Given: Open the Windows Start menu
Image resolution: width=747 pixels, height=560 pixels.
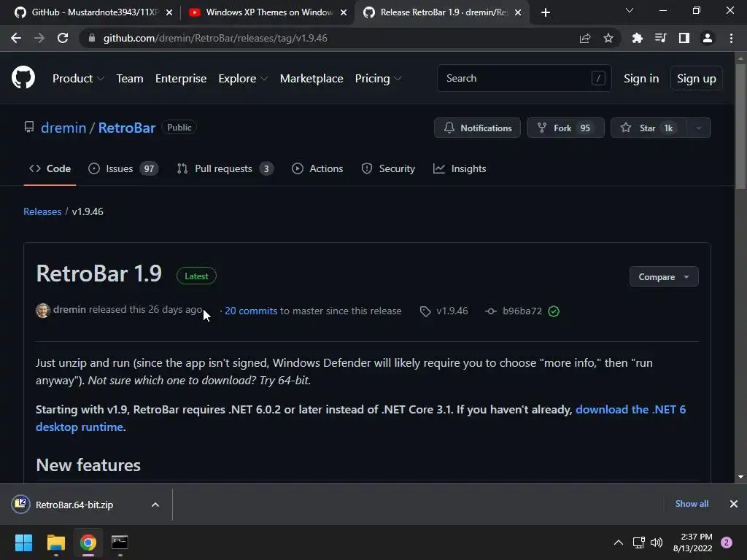Looking at the screenshot, I should (x=23, y=542).
